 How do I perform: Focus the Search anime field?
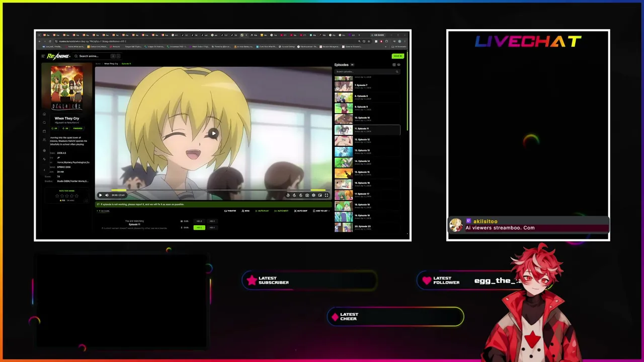tap(98, 56)
